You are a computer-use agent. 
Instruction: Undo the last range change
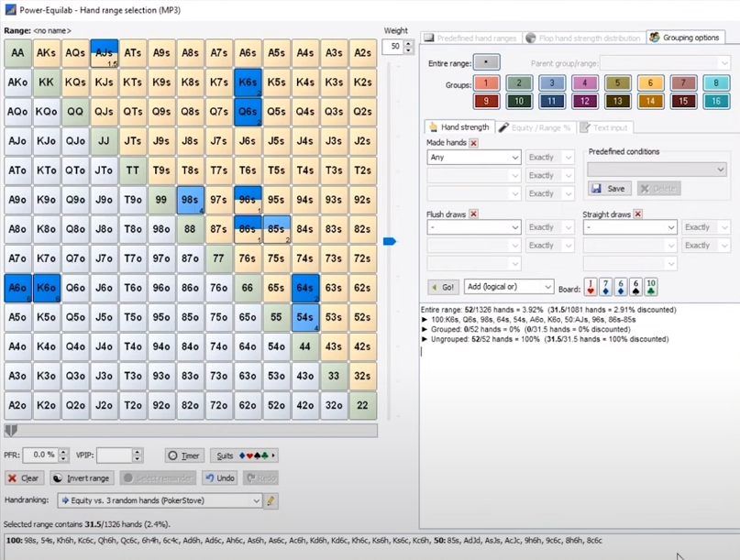pos(219,478)
